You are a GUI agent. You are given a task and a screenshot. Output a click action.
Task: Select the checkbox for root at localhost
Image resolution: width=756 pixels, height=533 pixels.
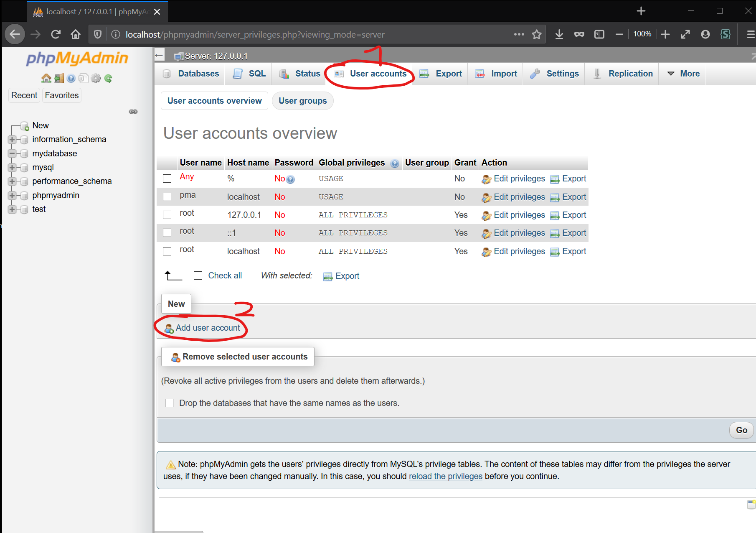167,251
